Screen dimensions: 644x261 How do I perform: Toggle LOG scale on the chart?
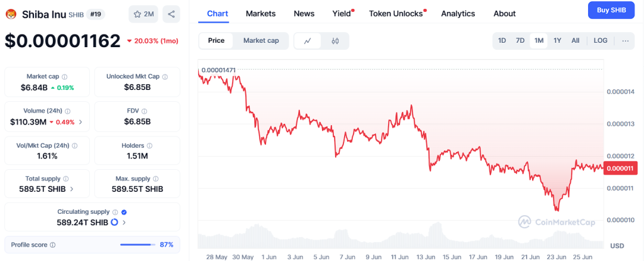coord(600,41)
